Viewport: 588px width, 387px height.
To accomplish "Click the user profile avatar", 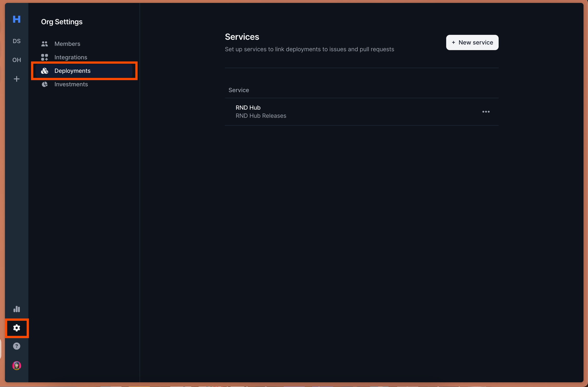I will [x=17, y=365].
